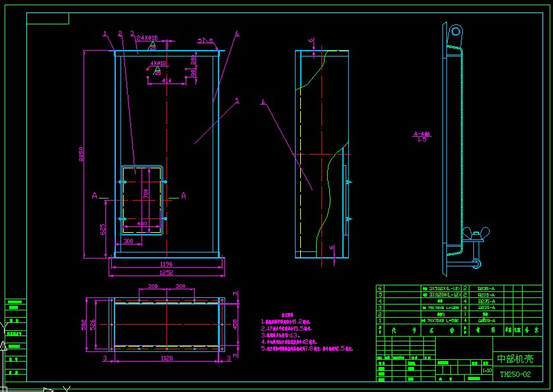Screen dimensions: 553x392
Task: Click the drawing number TH250-02
Action: pos(515,374)
